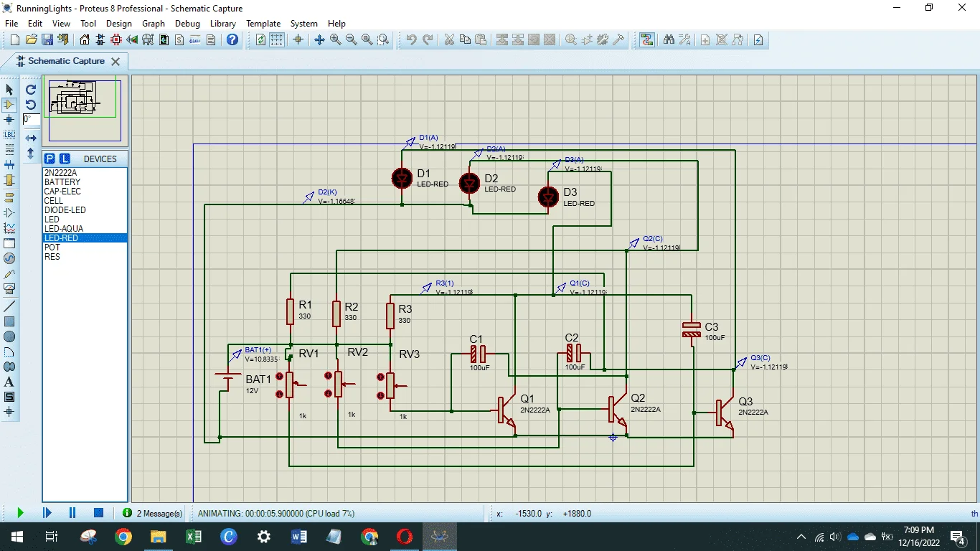Select the Buses Mode tool
Viewport: 980px width, 551px height.
click(9, 165)
